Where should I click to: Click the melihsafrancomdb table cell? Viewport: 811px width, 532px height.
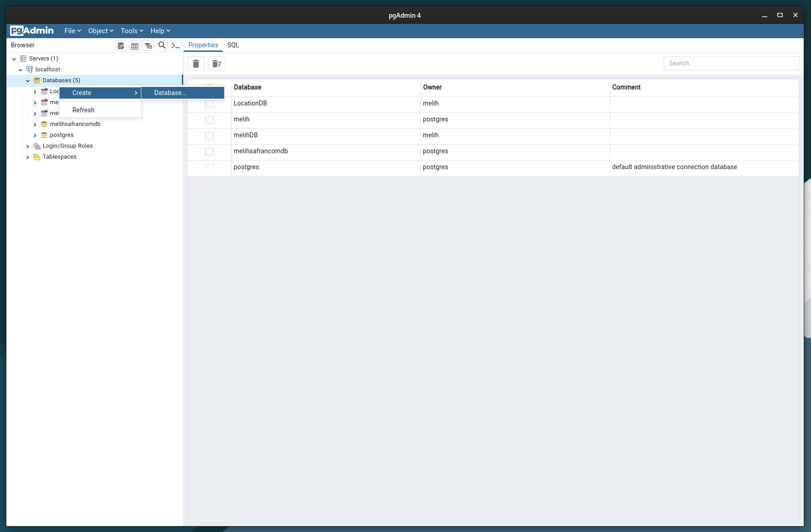326,152
